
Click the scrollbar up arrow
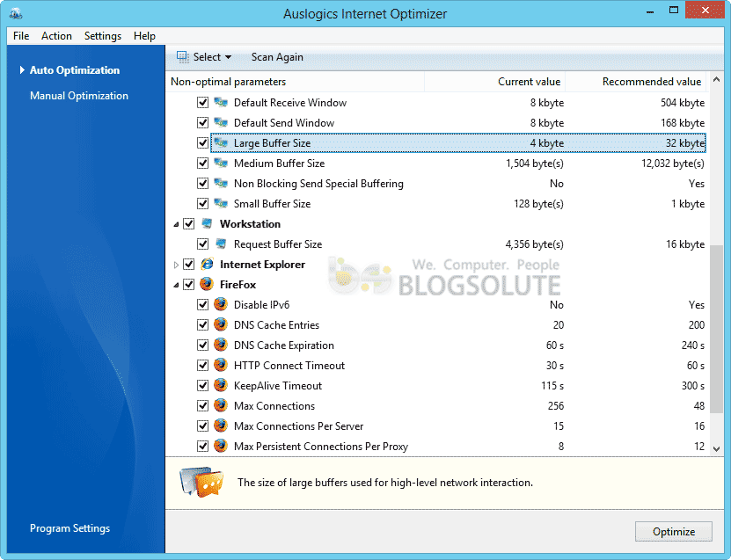coord(717,80)
